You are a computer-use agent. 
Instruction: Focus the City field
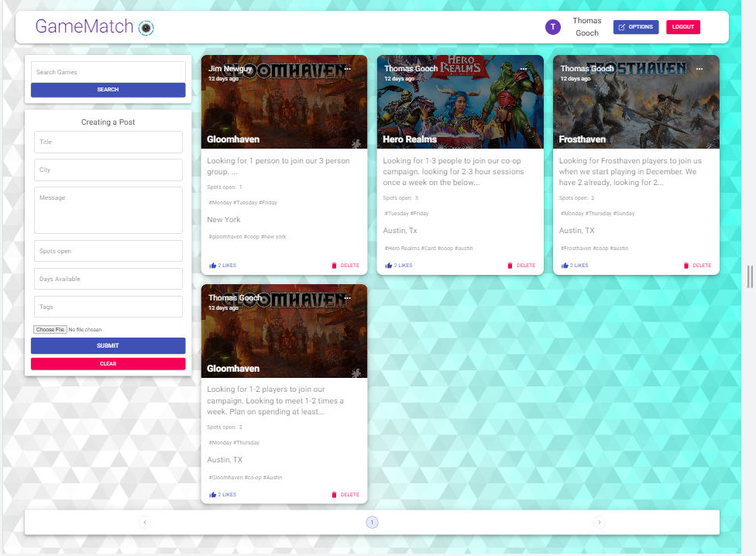[x=108, y=170]
